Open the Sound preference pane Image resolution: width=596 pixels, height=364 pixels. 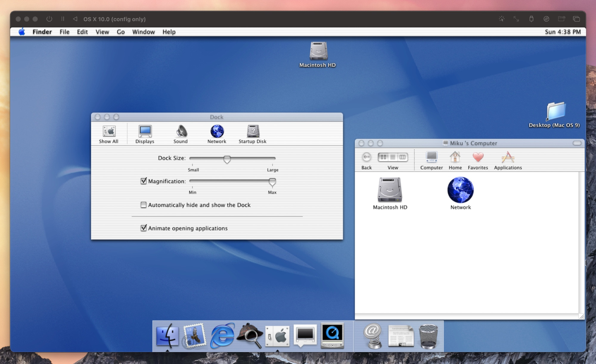coord(181,134)
